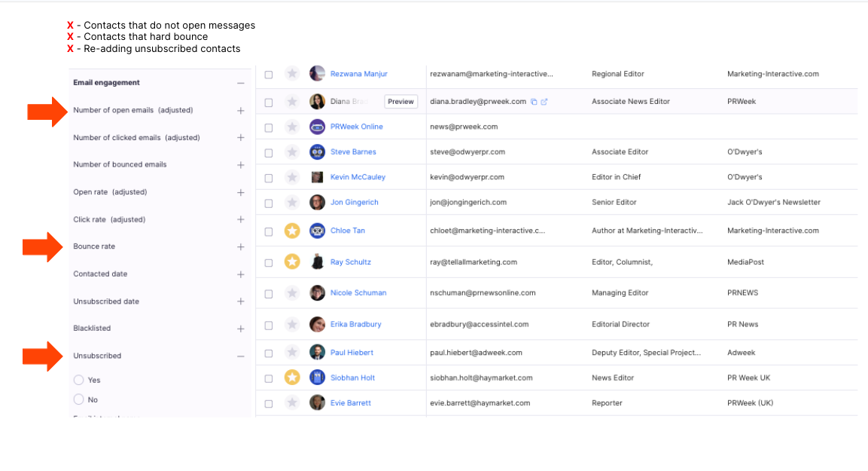
Task: Click email ray@tellallmarketing.com
Action: point(474,262)
